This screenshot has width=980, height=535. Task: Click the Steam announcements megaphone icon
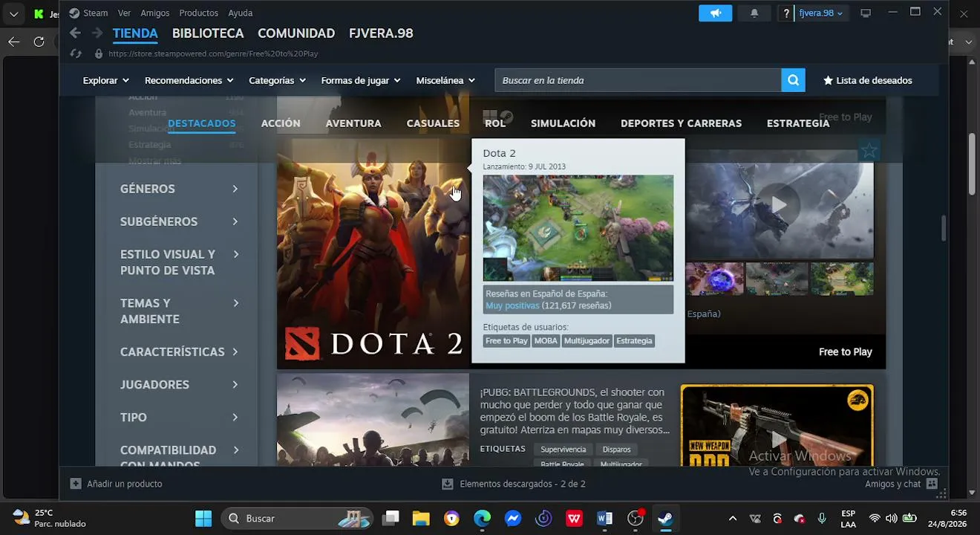pos(715,13)
